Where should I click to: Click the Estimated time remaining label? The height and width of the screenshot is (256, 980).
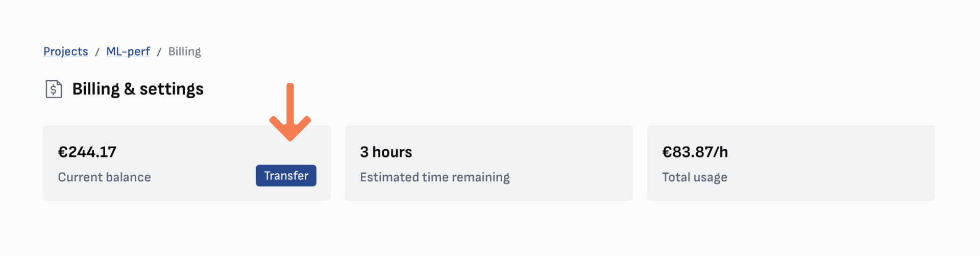tap(434, 177)
